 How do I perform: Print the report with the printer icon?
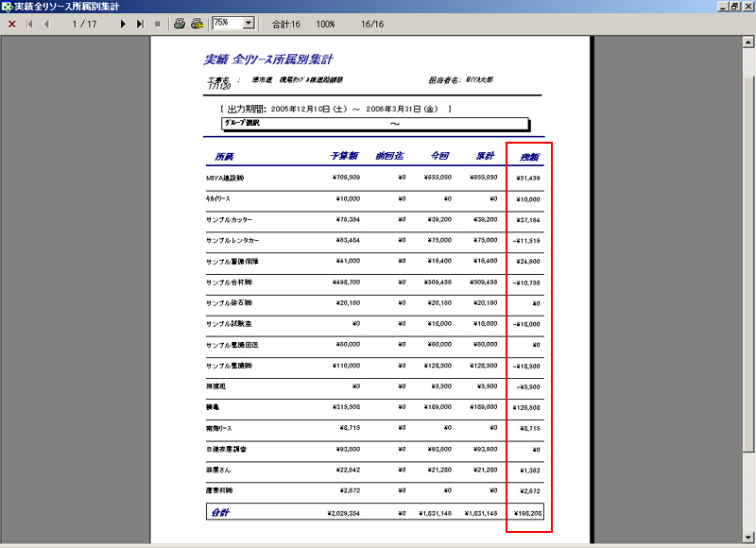tap(180, 24)
